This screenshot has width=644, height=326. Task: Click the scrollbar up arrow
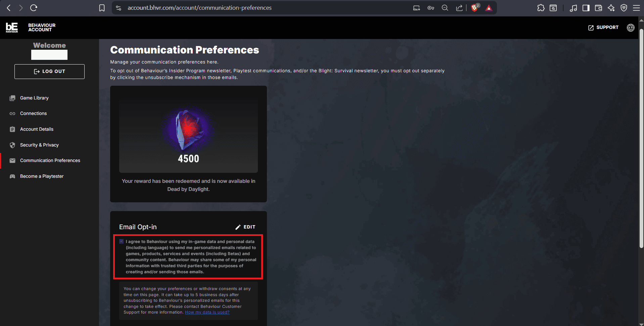tap(641, 20)
